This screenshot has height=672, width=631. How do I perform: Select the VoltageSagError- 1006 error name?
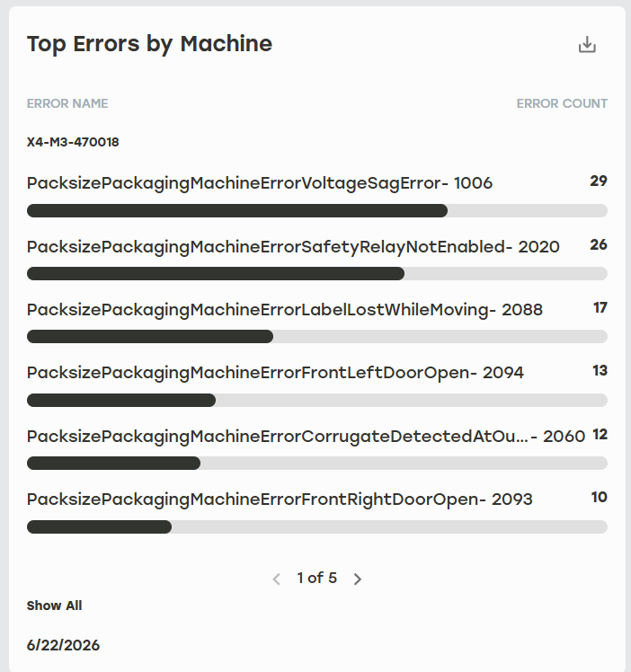[260, 183]
